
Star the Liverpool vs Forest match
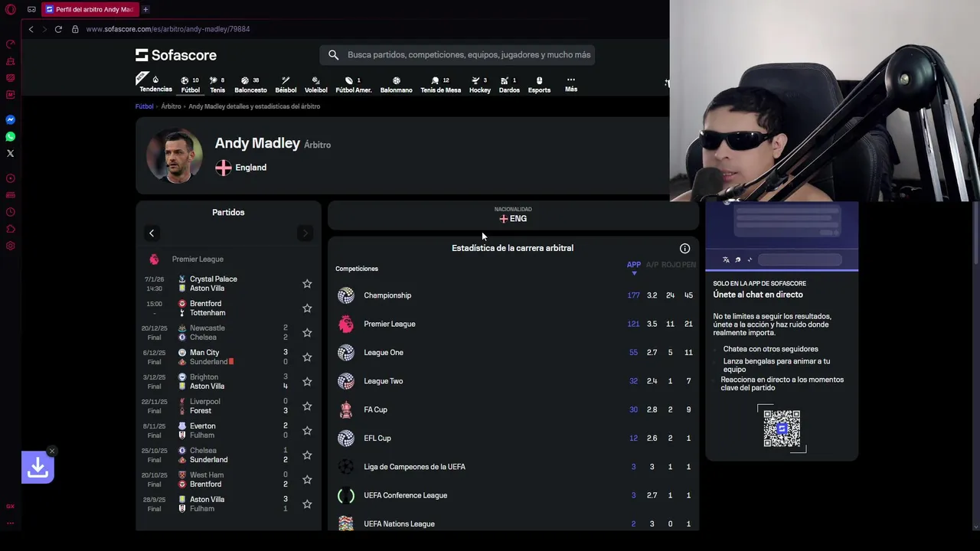(307, 406)
